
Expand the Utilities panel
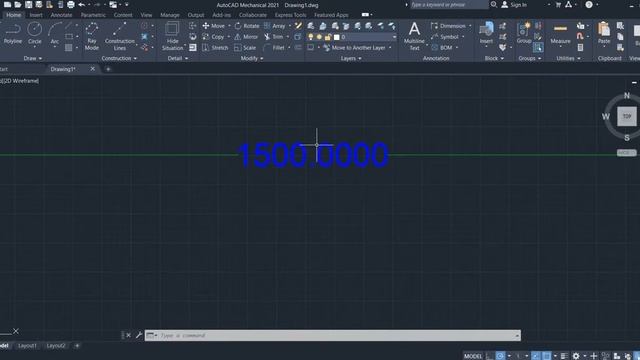click(568, 58)
